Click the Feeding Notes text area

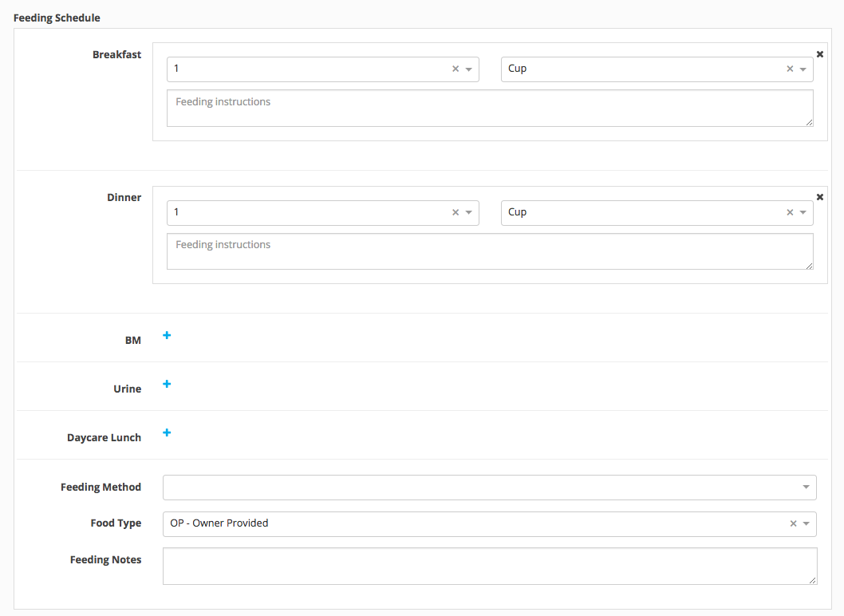point(489,566)
